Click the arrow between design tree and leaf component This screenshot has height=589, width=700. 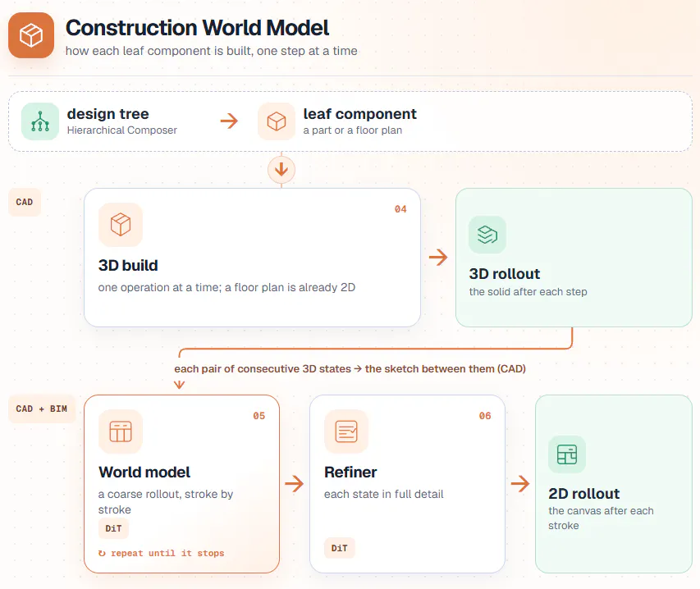230,121
